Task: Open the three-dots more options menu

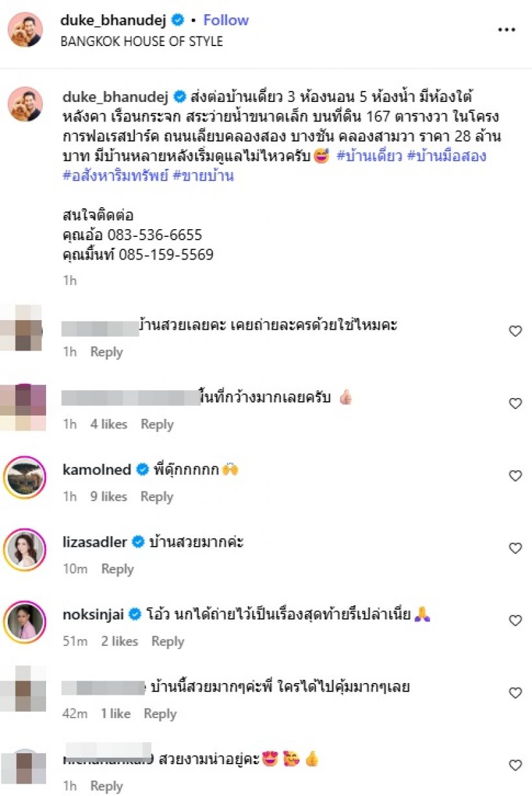Action: click(x=506, y=30)
